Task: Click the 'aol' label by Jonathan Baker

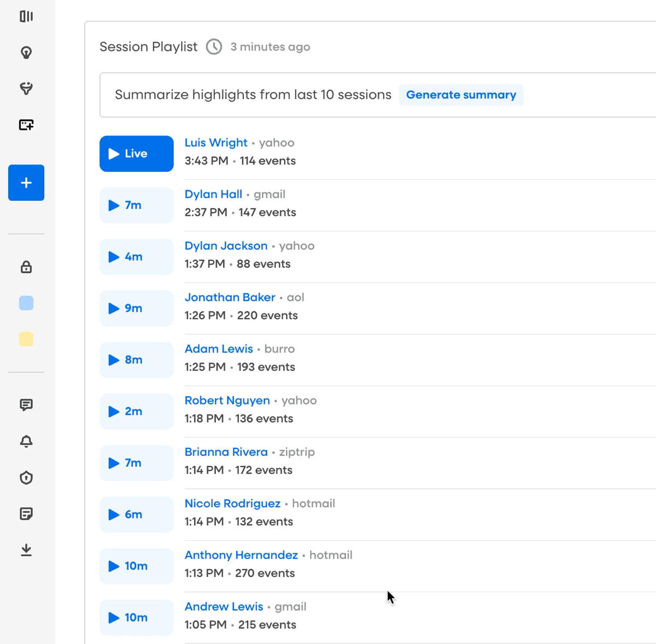Action: [x=295, y=297]
